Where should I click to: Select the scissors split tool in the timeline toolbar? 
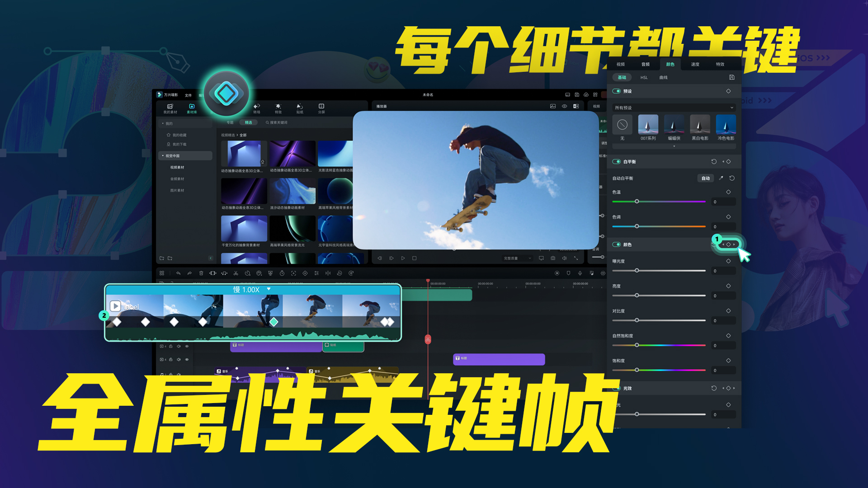[x=236, y=273]
